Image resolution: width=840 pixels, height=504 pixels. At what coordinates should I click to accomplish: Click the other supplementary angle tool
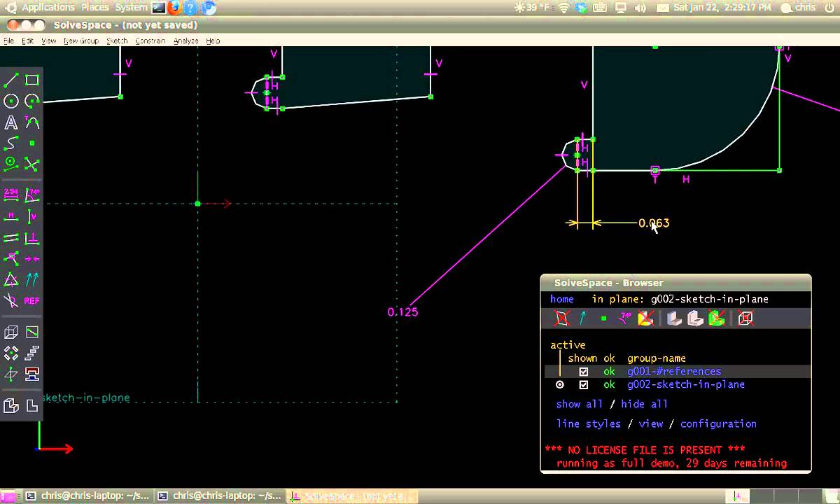(11, 301)
